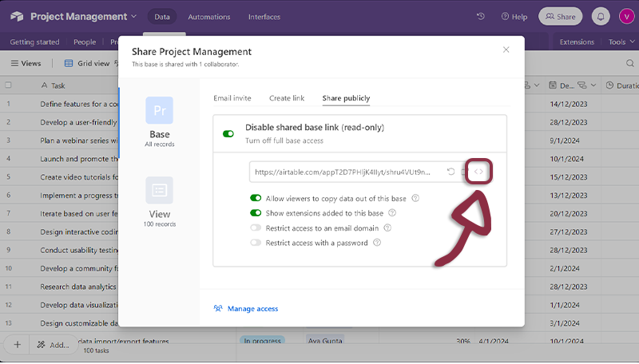Toggle Show extensions added to this base

tap(256, 213)
